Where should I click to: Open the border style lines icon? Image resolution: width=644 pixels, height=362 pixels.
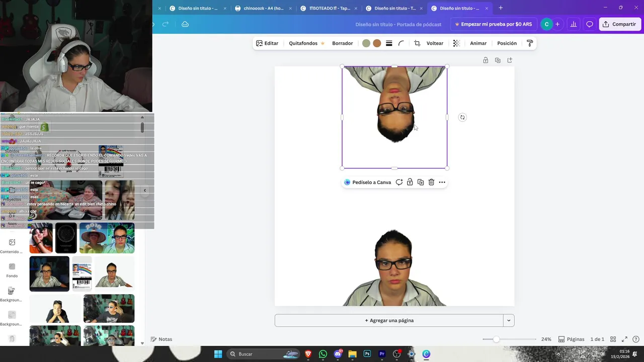pos(389,43)
